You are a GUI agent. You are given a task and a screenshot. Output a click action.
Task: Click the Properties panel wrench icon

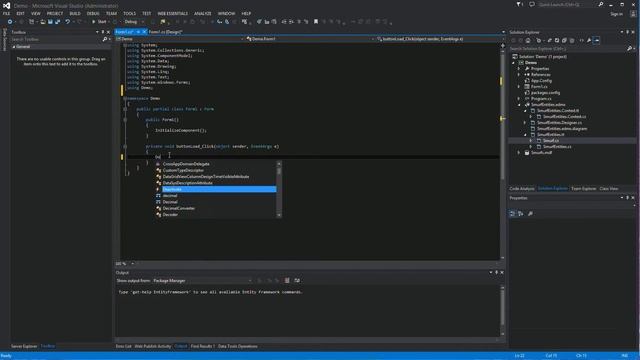coord(530,214)
